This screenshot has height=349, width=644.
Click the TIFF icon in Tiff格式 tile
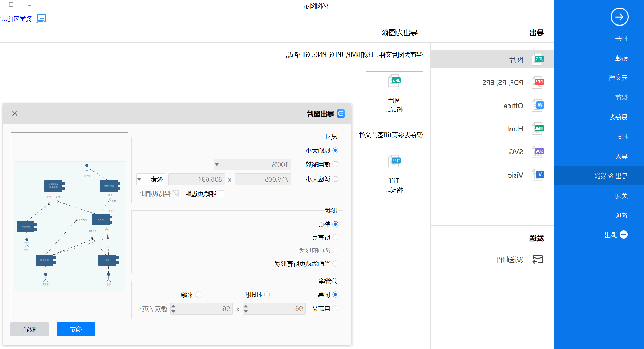395,161
